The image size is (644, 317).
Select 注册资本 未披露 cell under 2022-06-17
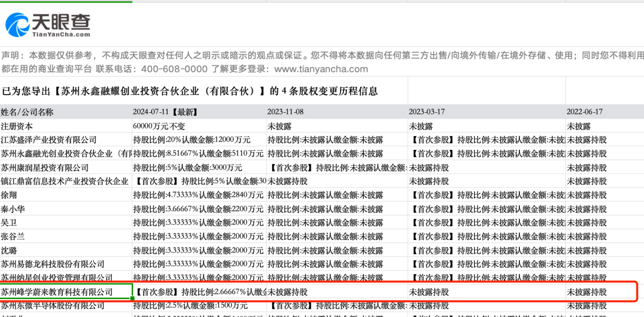point(605,126)
